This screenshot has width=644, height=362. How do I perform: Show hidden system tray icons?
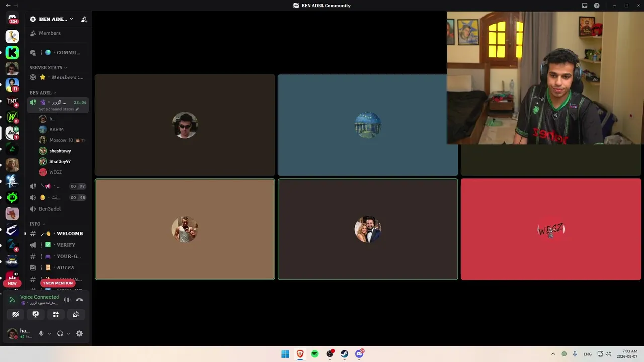(x=553, y=354)
